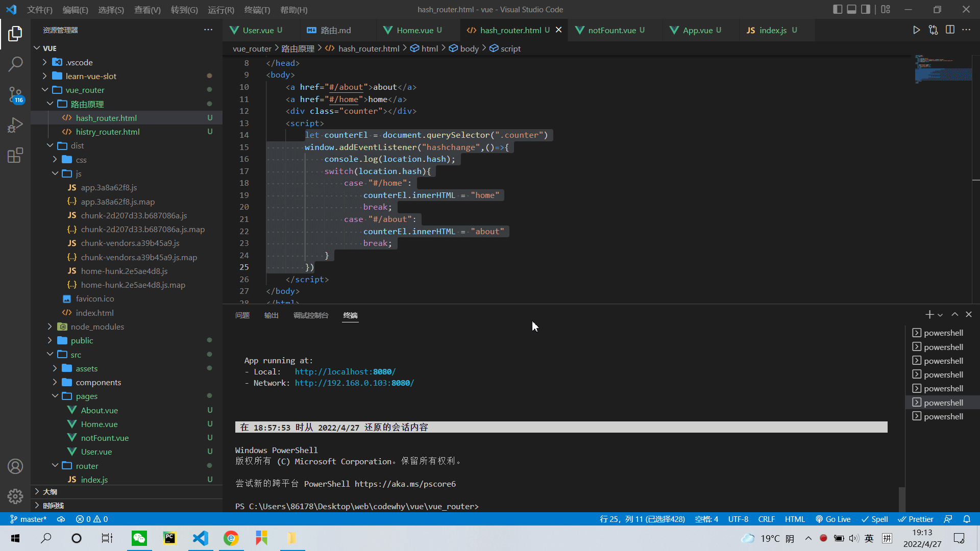Change the CRLF line ending setting
This screenshot has height=551, width=980.
(x=766, y=519)
